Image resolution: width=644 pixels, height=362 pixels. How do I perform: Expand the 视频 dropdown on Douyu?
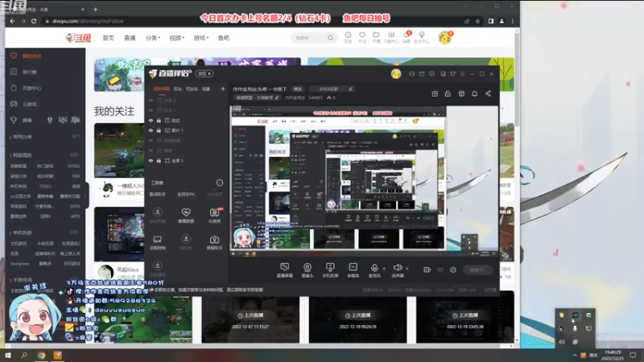[x=176, y=38]
